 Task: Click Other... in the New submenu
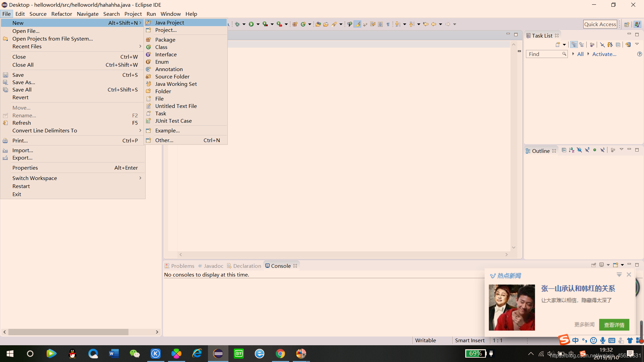pos(186,140)
